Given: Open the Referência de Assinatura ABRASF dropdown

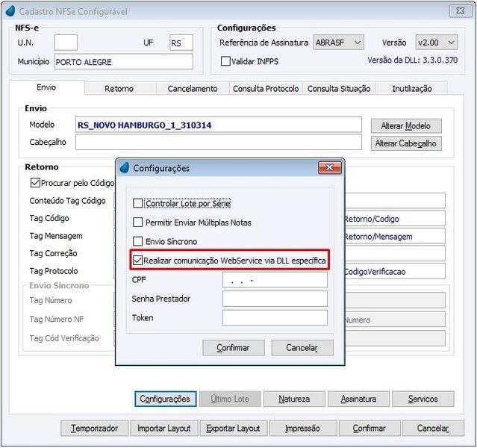Looking at the screenshot, I should coord(338,43).
